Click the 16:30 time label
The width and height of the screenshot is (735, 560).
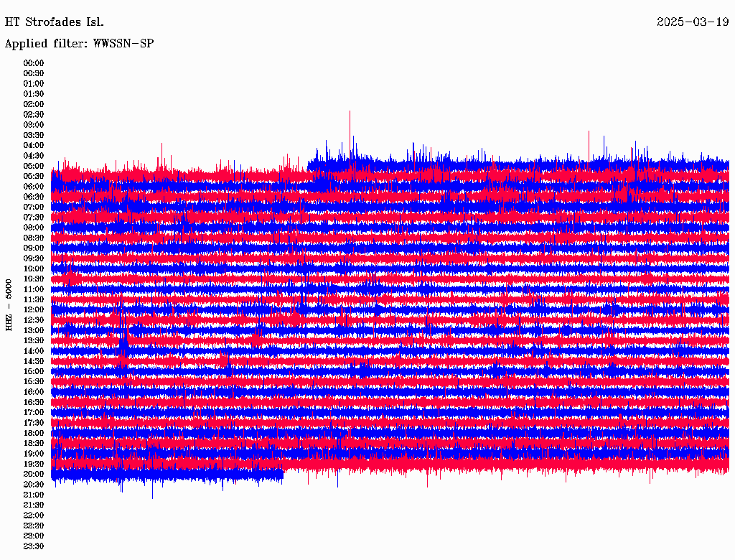34,403
